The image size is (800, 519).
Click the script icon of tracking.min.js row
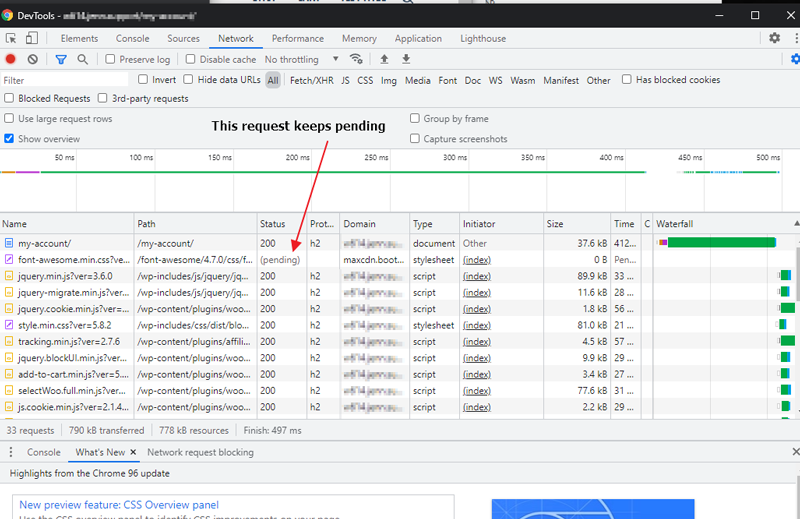(9, 341)
